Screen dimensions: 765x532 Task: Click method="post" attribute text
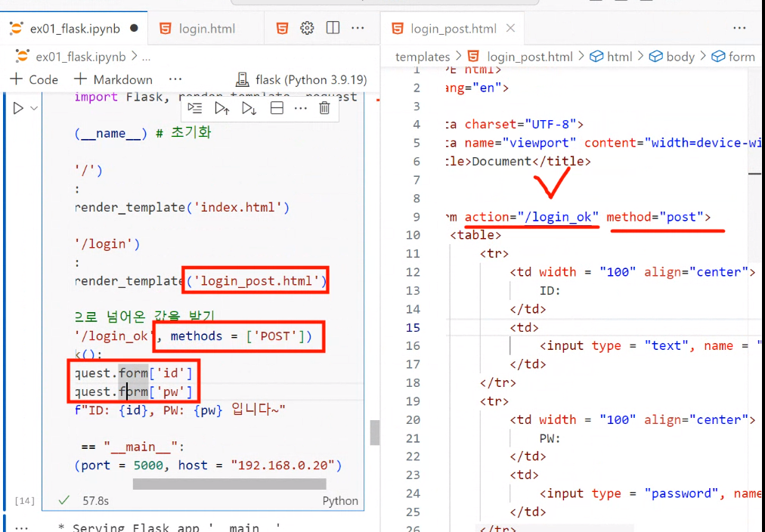pos(654,217)
